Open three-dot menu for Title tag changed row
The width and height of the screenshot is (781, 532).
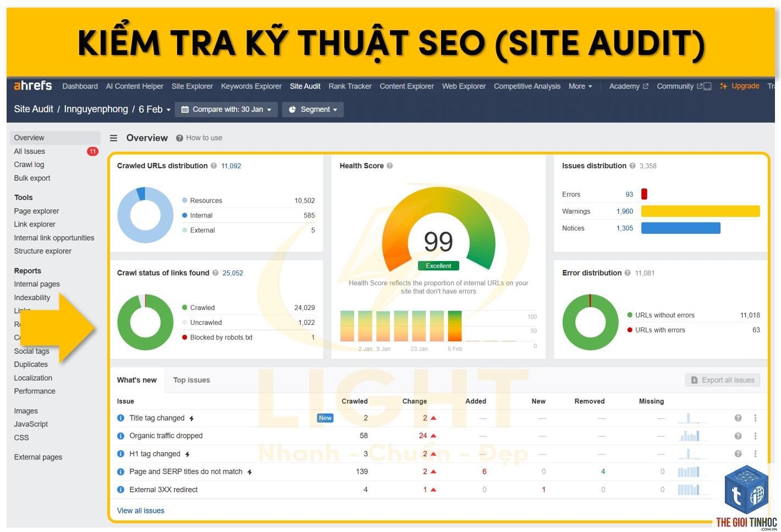coord(755,418)
